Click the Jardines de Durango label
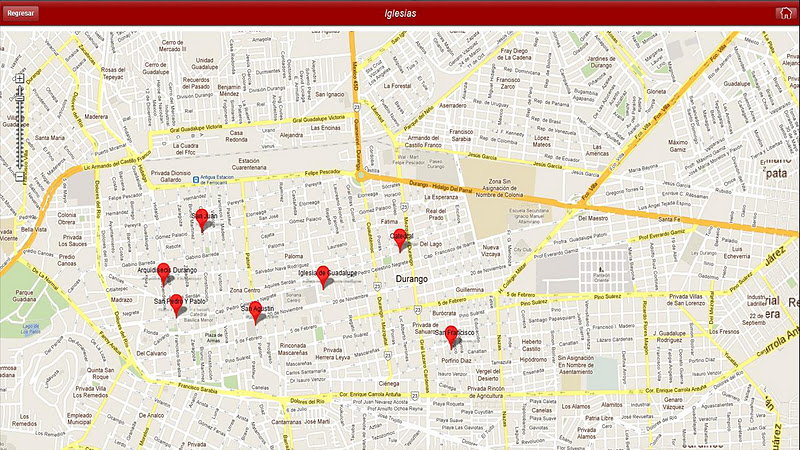The height and width of the screenshot is (450, 800). point(601,62)
